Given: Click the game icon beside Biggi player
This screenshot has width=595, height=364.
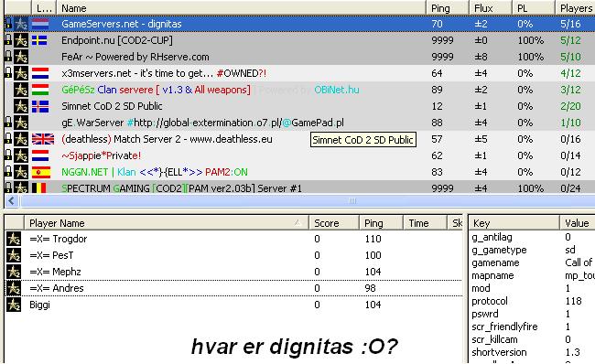Looking at the screenshot, I should [14, 305].
